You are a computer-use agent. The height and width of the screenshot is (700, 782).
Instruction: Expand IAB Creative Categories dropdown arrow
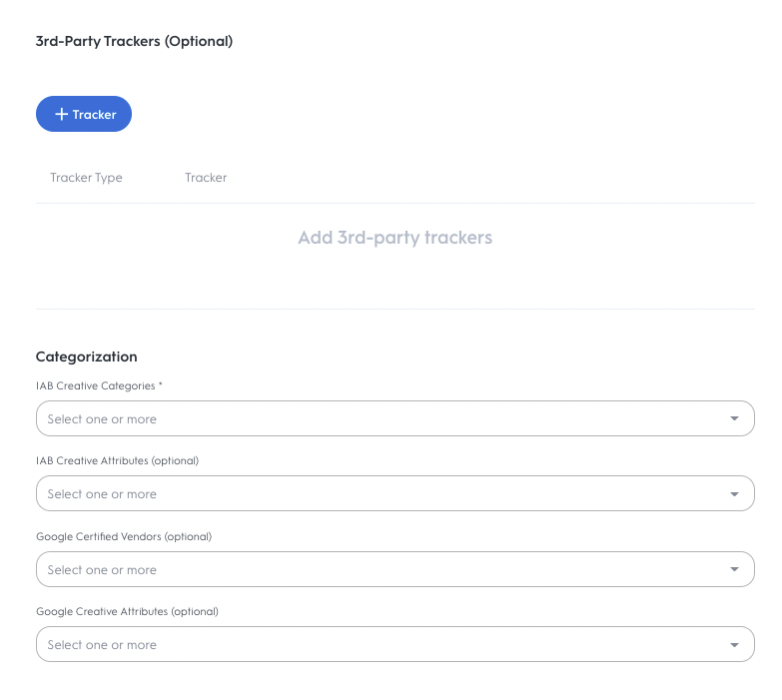[734, 419]
